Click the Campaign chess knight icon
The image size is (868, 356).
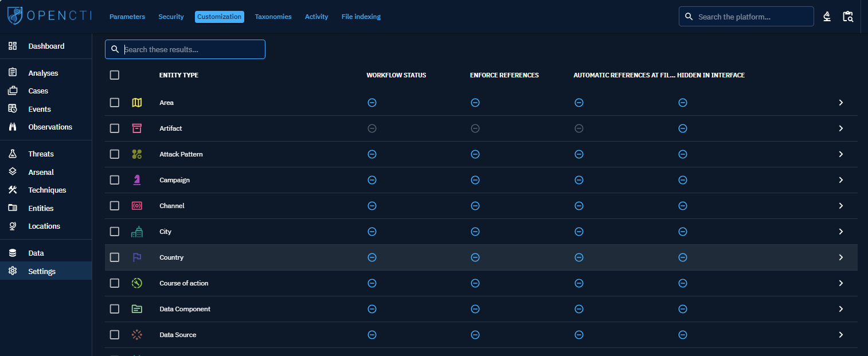(136, 180)
